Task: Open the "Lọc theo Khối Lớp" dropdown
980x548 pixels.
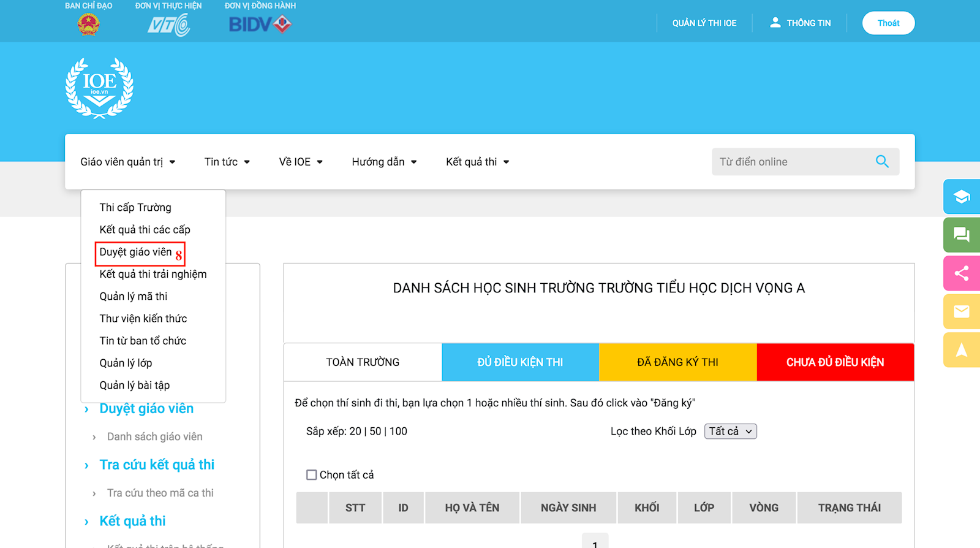Action: [x=730, y=432]
